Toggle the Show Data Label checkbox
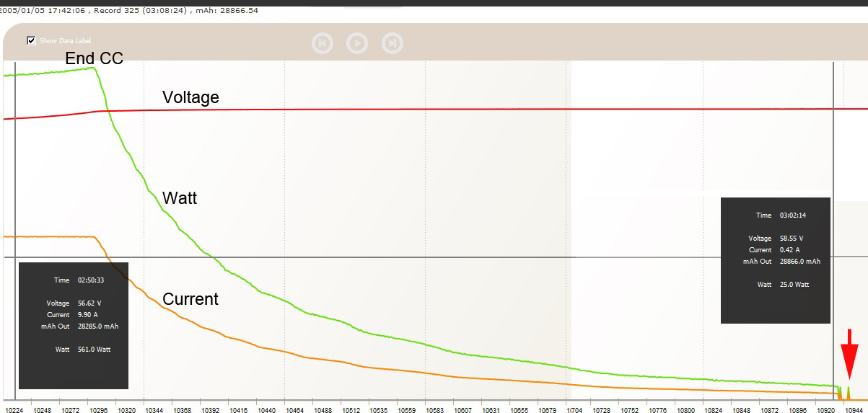Viewport: 868px width, 413px height. coord(31,40)
